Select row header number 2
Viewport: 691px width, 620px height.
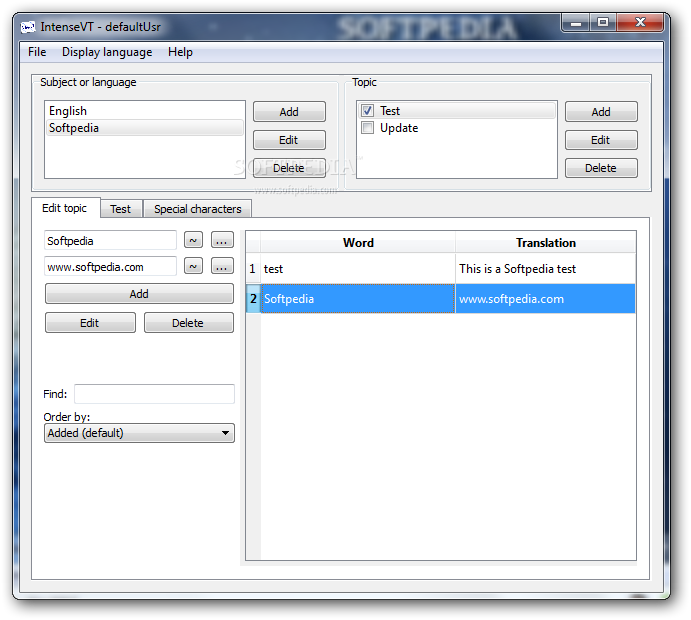click(x=253, y=299)
